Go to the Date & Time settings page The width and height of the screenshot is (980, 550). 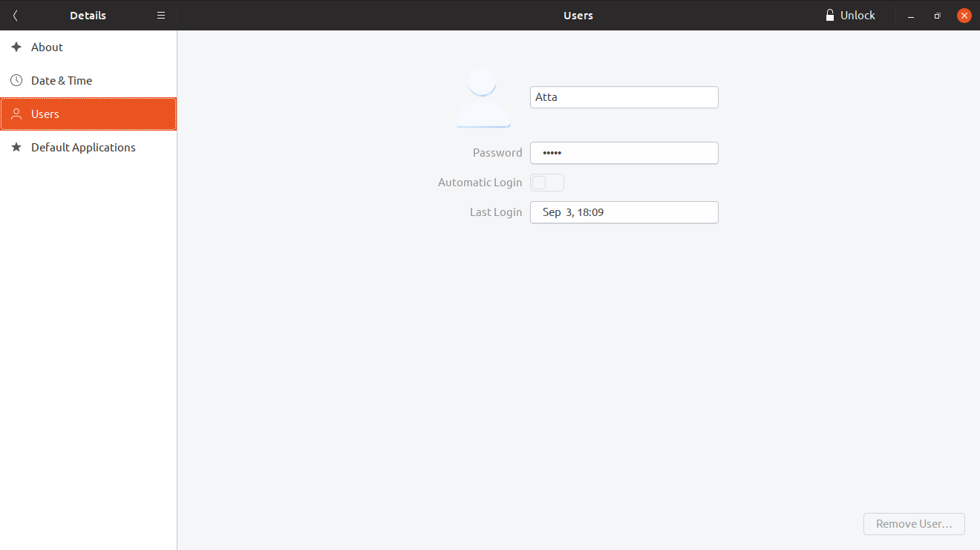(x=62, y=80)
